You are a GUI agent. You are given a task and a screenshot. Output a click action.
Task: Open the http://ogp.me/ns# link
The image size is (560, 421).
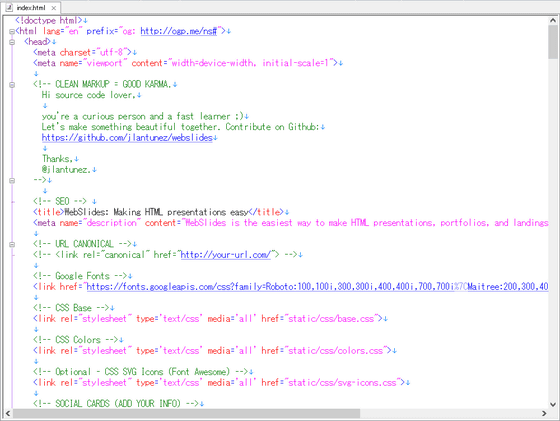179,31
